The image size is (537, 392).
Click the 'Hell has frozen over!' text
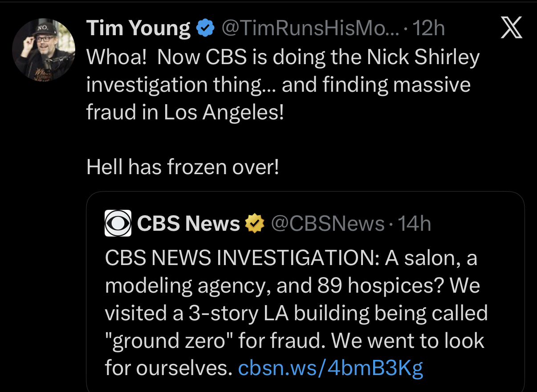(x=183, y=167)
